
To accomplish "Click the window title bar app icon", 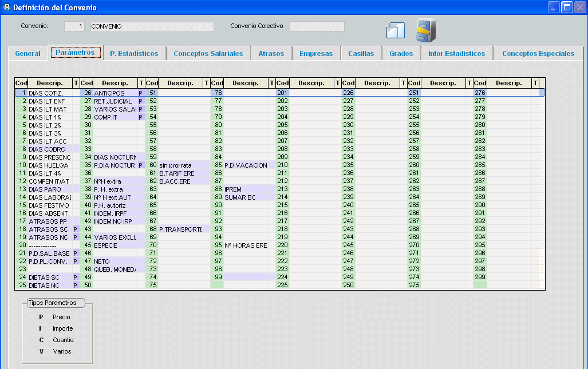I will pos(6,7).
